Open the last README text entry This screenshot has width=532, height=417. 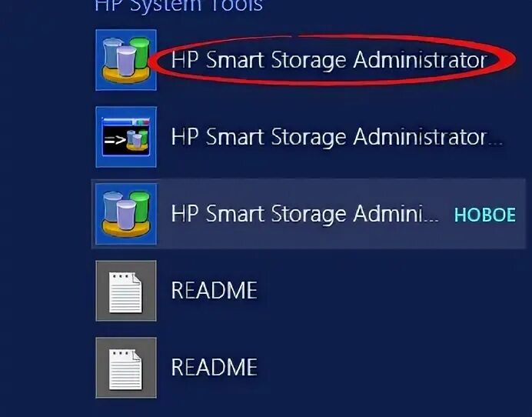(214, 368)
